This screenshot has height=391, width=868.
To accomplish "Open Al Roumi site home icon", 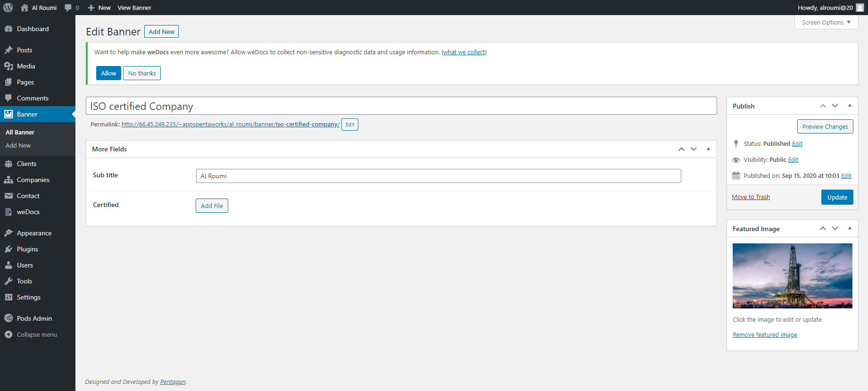I will [x=25, y=8].
